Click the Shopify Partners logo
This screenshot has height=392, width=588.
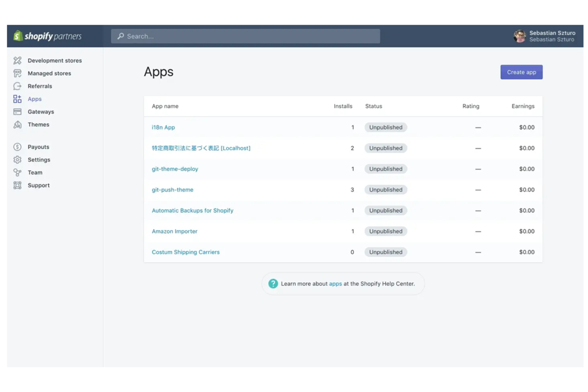(x=48, y=36)
